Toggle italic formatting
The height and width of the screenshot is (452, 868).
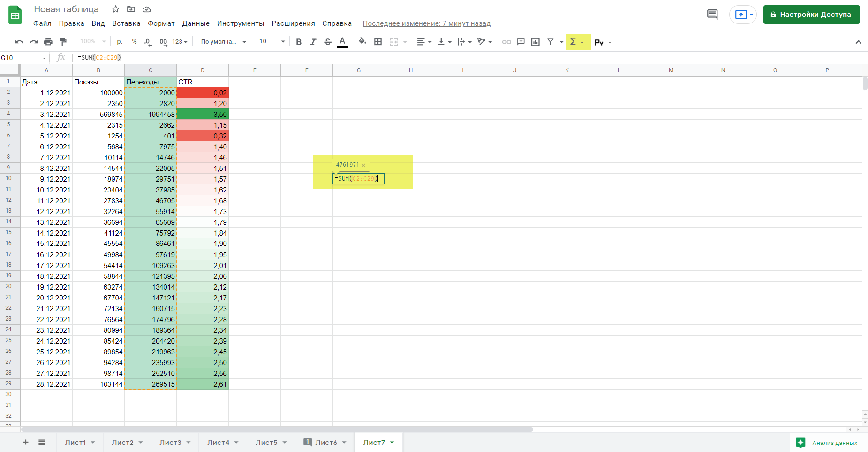click(313, 42)
